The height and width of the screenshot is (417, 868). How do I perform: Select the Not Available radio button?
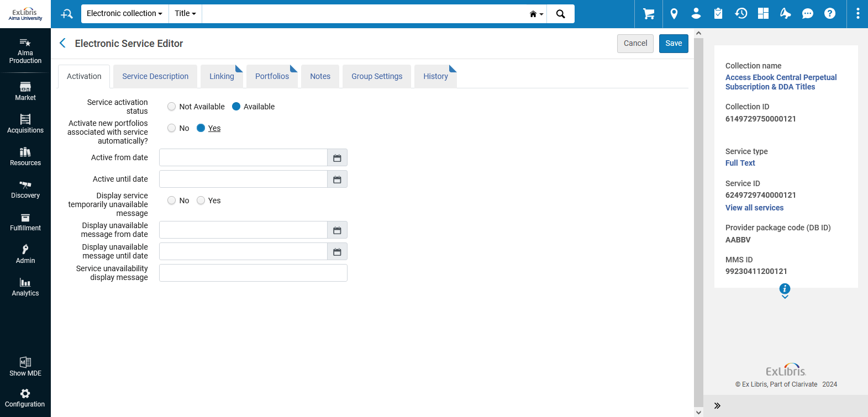click(172, 107)
